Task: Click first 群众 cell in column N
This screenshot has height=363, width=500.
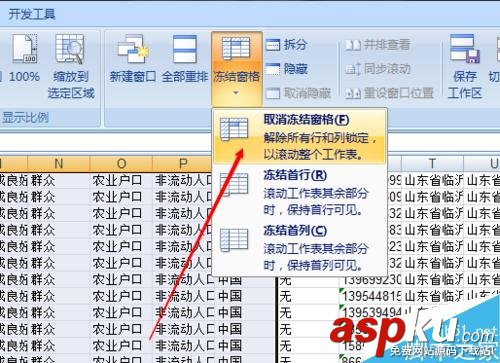Action: click(x=59, y=181)
